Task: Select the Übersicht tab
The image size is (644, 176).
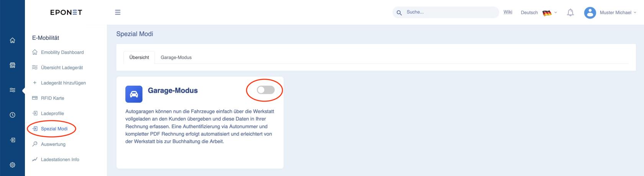Action: pos(139,57)
